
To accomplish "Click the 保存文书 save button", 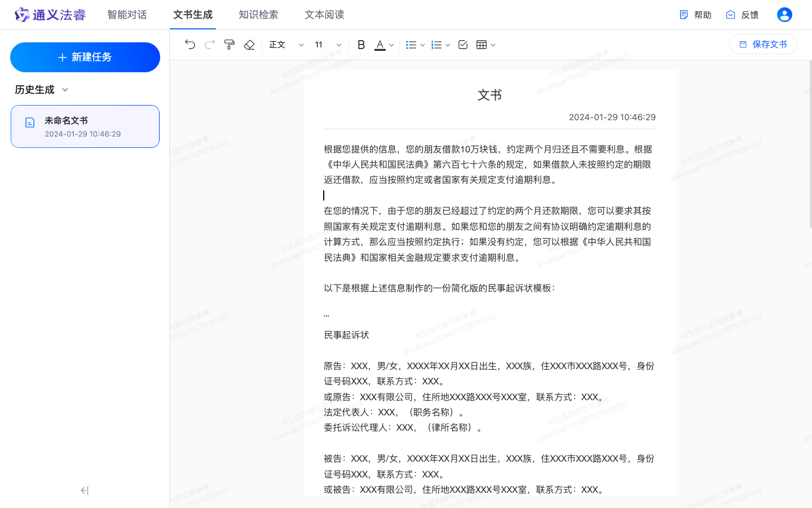I will [763, 44].
